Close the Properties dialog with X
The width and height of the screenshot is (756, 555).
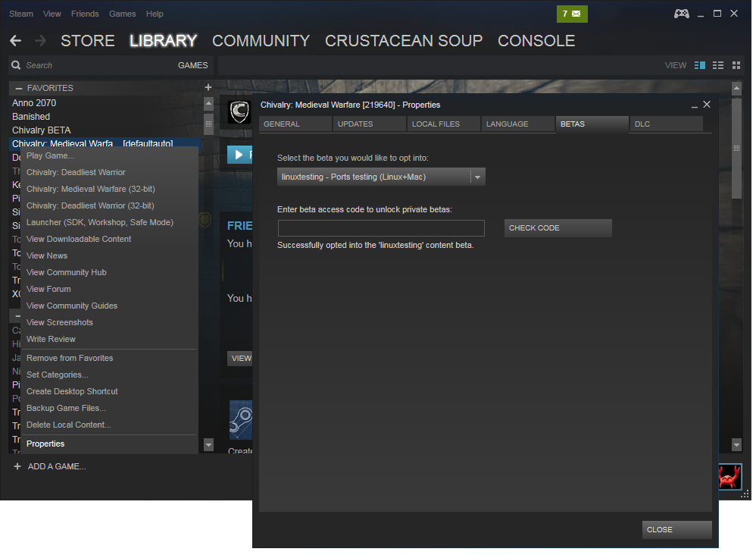point(707,104)
